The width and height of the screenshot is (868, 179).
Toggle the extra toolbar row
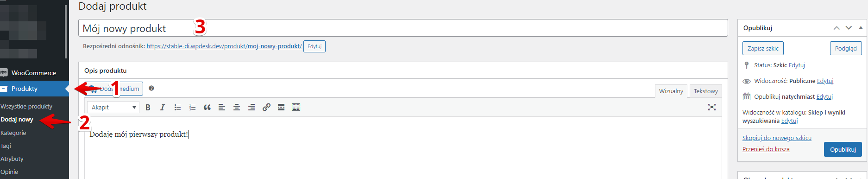296,107
